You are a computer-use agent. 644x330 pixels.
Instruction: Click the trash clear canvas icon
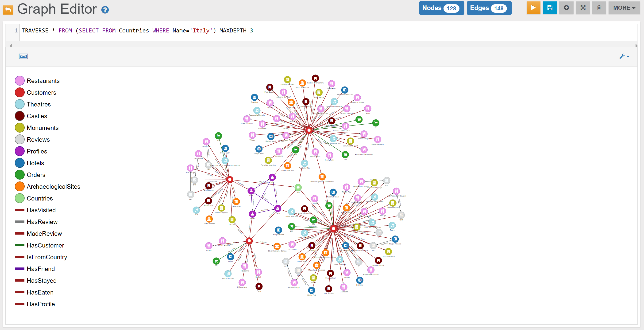(599, 8)
